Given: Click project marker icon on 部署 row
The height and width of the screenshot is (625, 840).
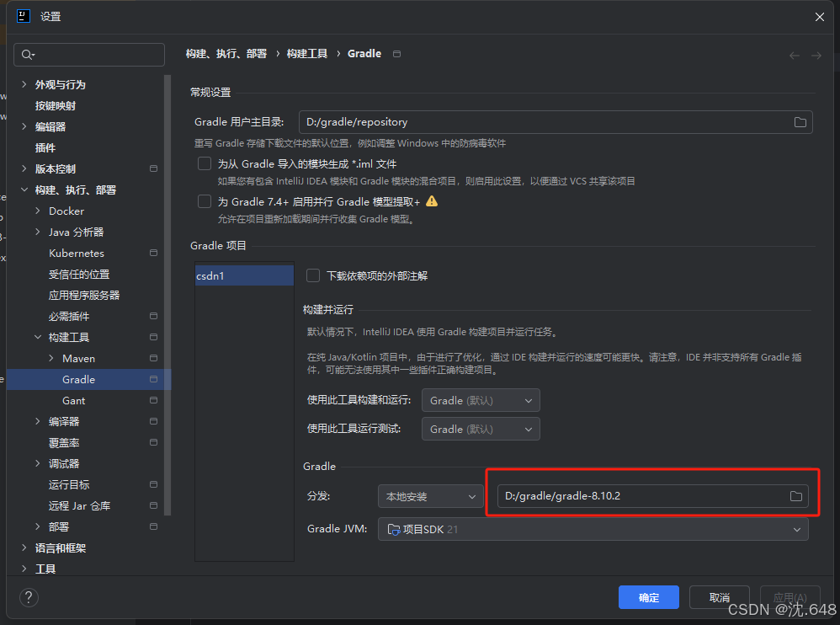Looking at the screenshot, I should [x=153, y=527].
